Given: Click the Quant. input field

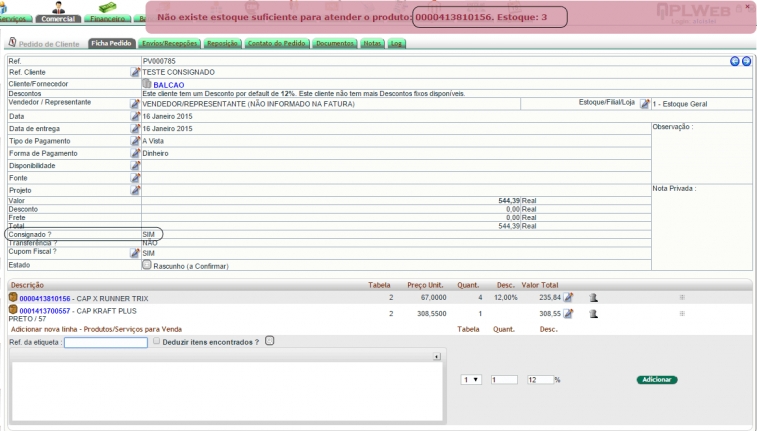Looking at the screenshot, I should pyautogui.click(x=504, y=380).
